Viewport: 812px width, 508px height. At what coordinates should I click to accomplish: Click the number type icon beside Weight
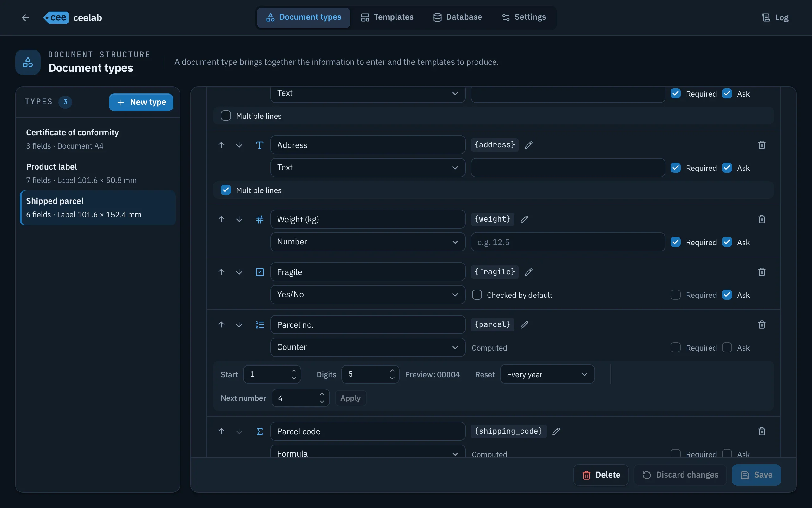pos(260,219)
